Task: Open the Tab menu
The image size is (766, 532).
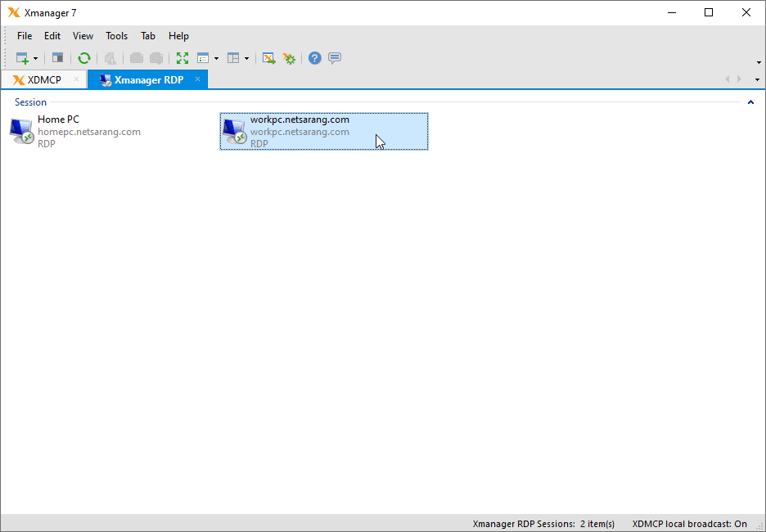Action: point(148,36)
